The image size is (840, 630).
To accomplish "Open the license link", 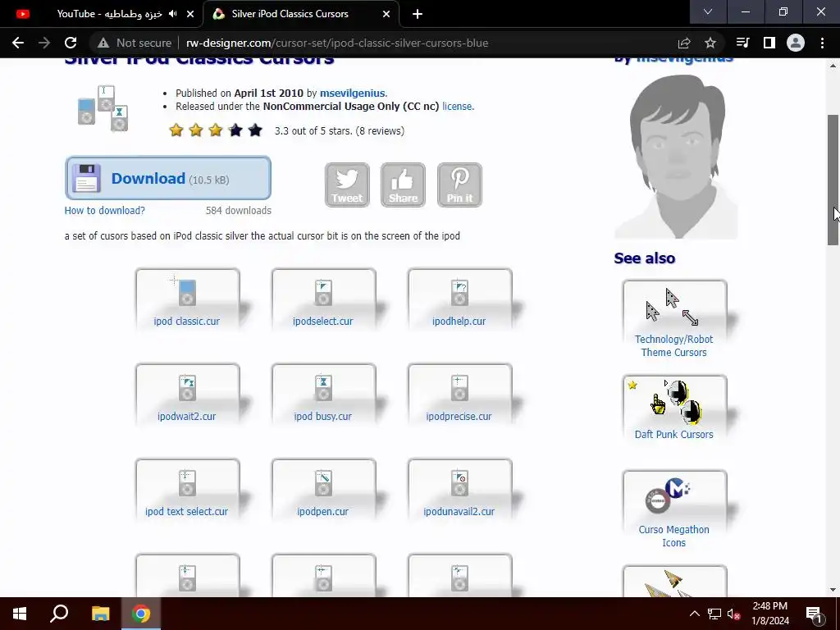I will click(x=457, y=107).
